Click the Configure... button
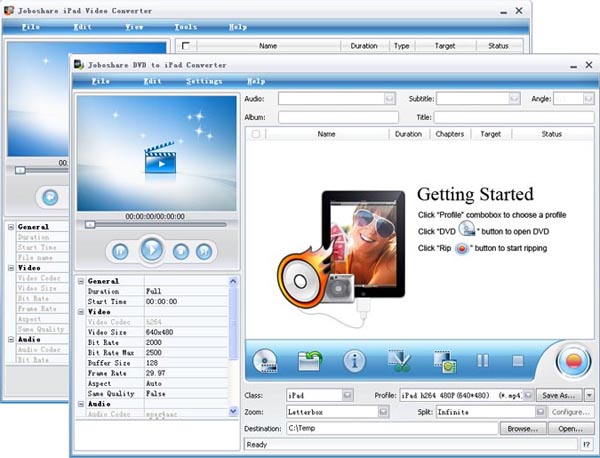Viewport: 600px width, 458px height. click(570, 412)
